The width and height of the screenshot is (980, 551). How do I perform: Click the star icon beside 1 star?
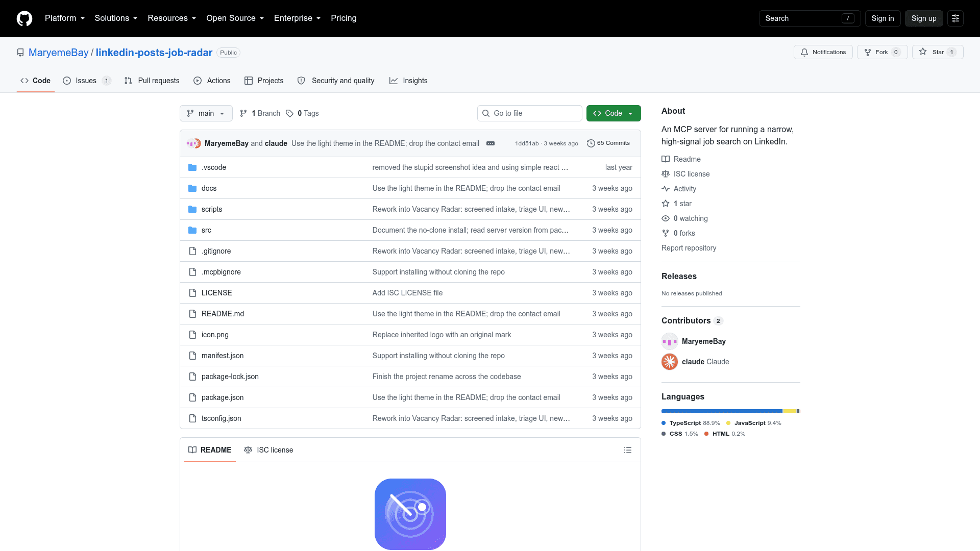click(x=666, y=204)
